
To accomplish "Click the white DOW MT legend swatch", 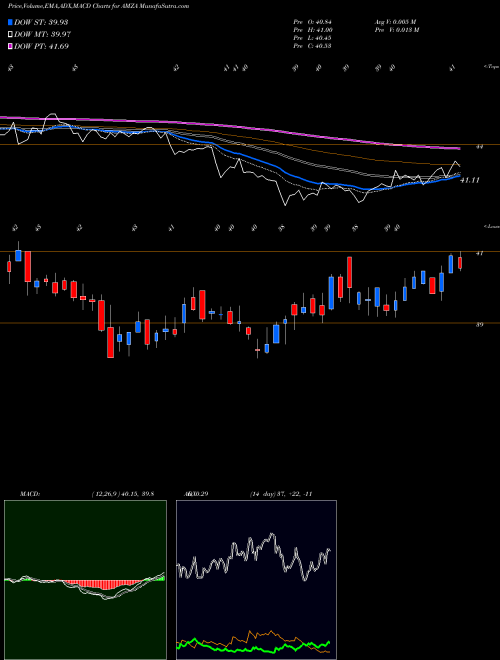I will pos(10,35).
